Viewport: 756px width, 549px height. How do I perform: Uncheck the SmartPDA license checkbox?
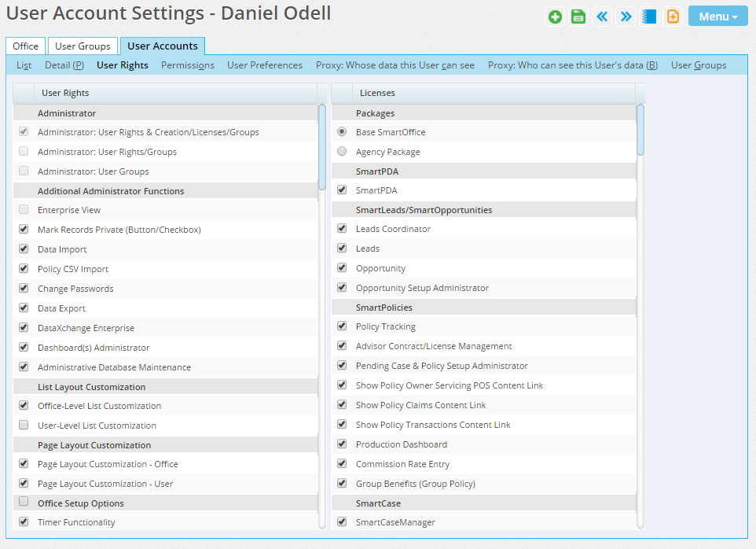(x=342, y=190)
